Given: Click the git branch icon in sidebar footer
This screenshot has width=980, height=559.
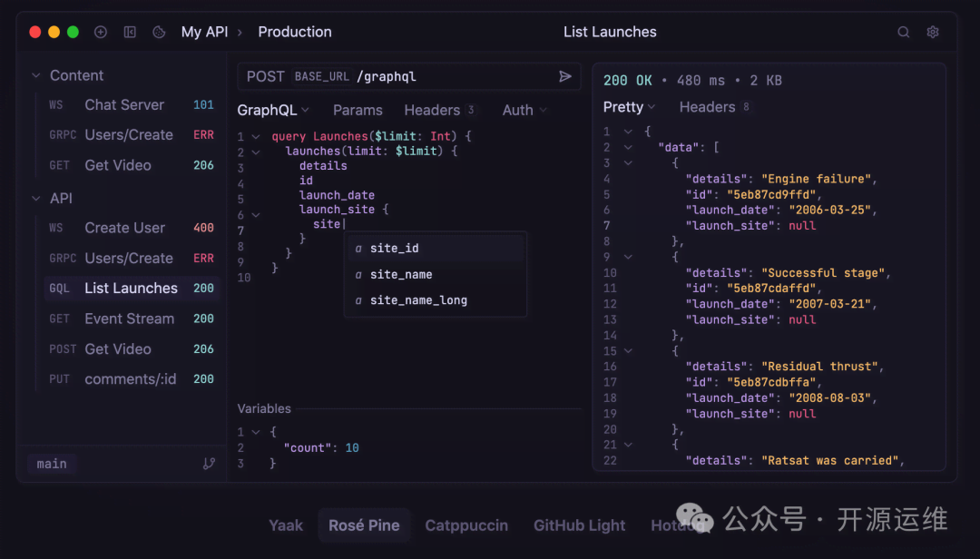Looking at the screenshot, I should pyautogui.click(x=209, y=464).
